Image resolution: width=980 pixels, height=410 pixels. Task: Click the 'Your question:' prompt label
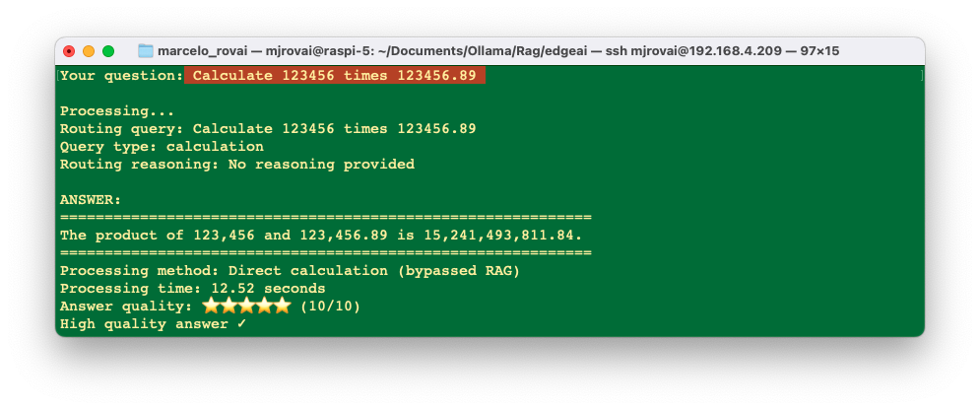(120, 76)
